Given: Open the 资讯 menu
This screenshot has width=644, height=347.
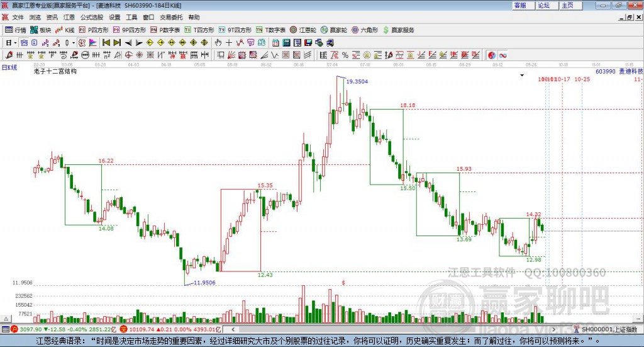Looking at the screenshot, I should [x=52, y=17].
